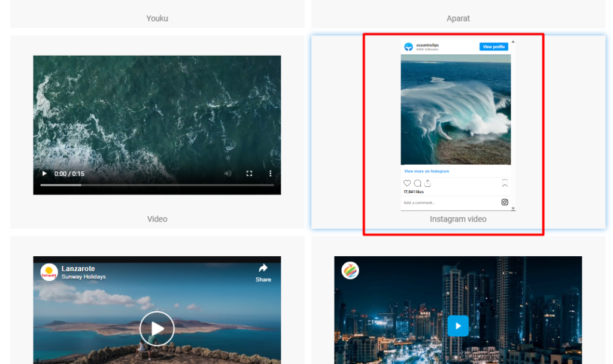This screenshot has height=364, width=613.
Task: Play the blue play button on the city video
Action: pyautogui.click(x=457, y=326)
